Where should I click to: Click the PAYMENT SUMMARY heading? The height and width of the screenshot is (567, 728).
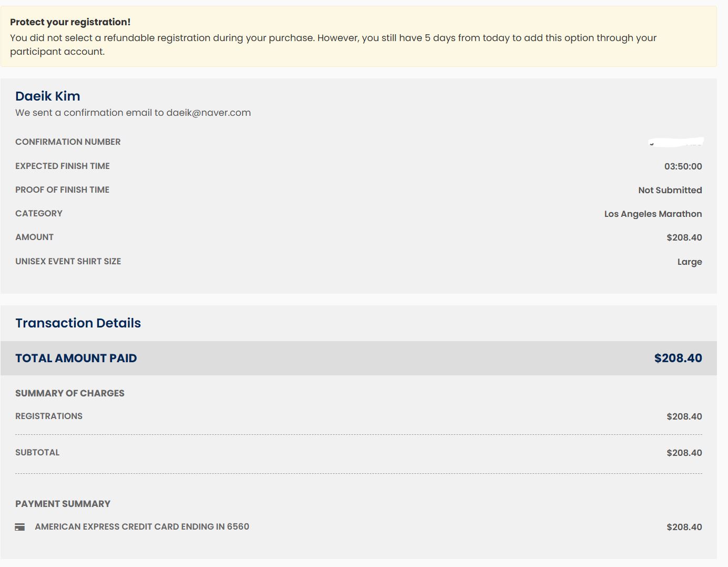[63, 504]
